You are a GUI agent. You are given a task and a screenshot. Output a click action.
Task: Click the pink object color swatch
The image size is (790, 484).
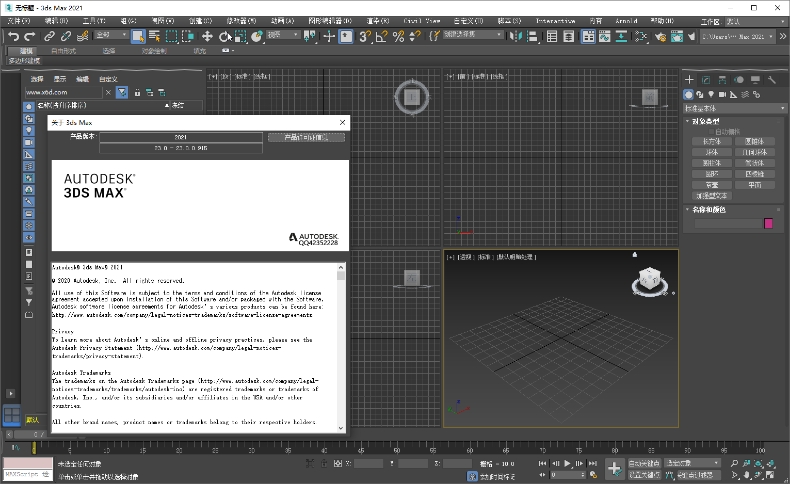tap(768, 224)
